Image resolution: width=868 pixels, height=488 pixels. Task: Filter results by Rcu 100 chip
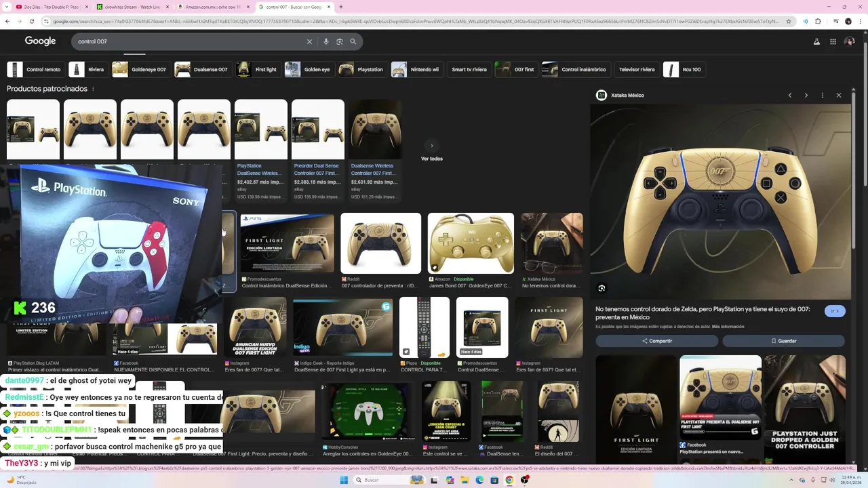(684, 69)
